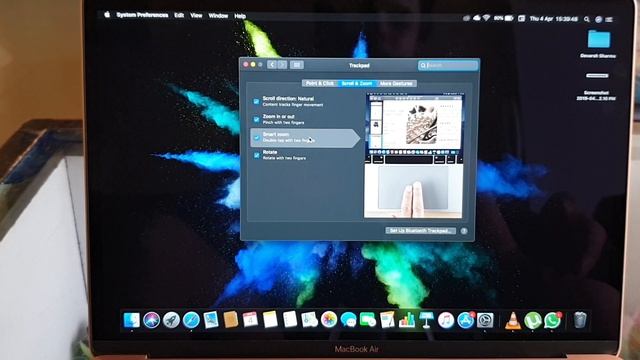This screenshot has height=360, width=640.
Task: Open WhatsApp from the Dock
Action: [553, 320]
